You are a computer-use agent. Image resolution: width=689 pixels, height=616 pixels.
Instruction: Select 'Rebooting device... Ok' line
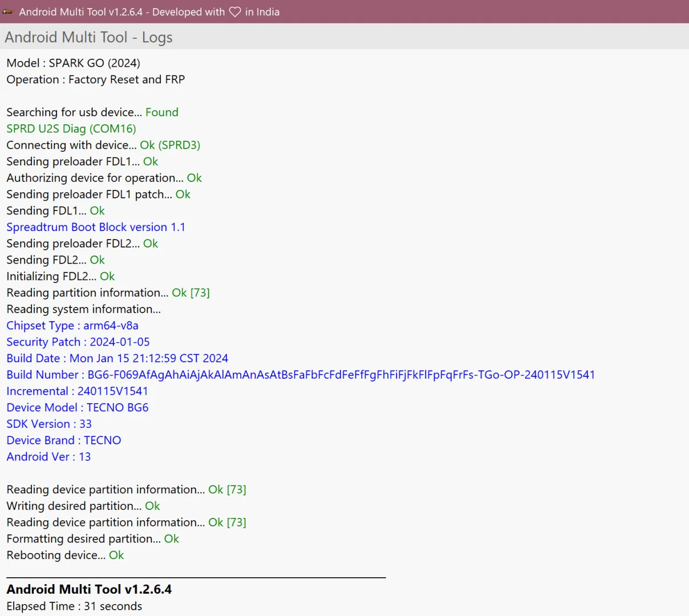(65, 556)
